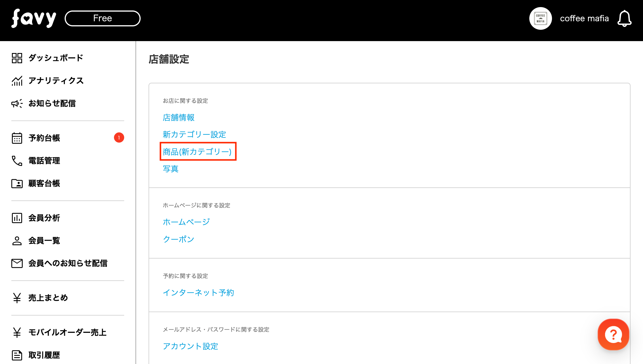The height and width of the screenshot is (364, 643).
Task: Click the 電話管理 phone icon
Action: 17,161
